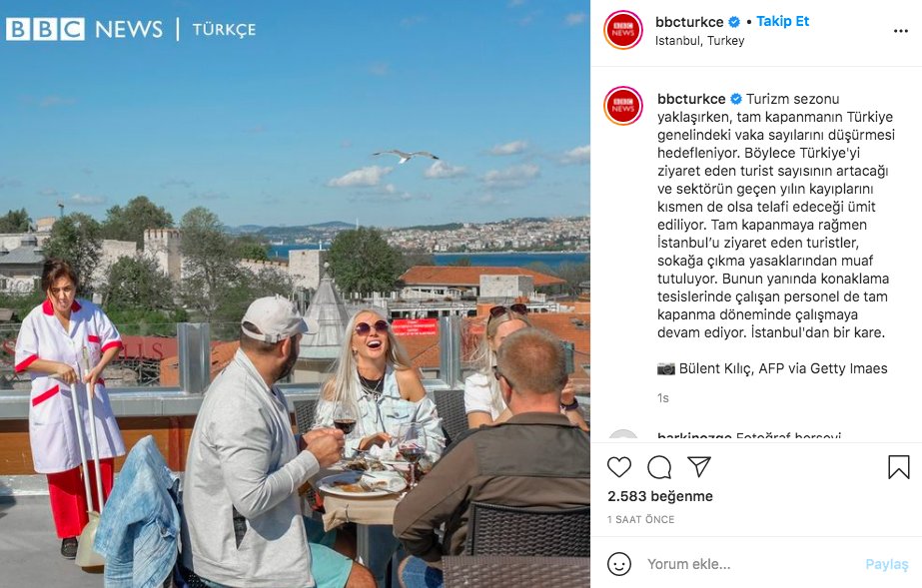Image resolution: width=922 pixels, height=588 pixels.
Task: Open the Istanbul, Turkey location link
Action: point(699,41)
